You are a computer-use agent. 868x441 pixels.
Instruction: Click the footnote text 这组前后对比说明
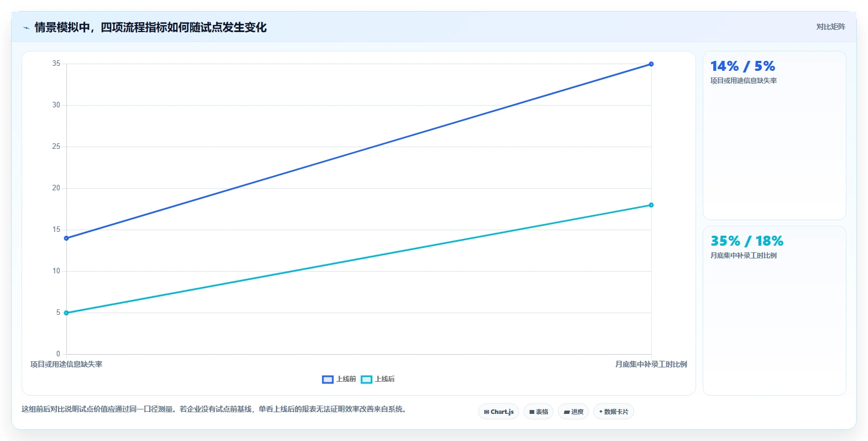tap(213, 409)
